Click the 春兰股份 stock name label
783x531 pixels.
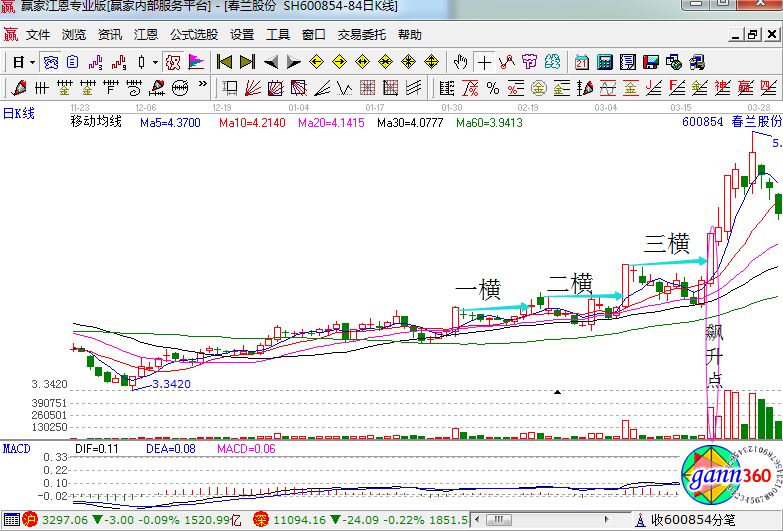pos(755,121)
